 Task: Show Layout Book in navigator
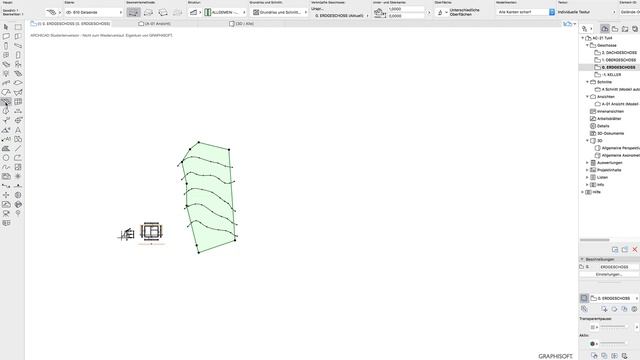pos(625,29)
